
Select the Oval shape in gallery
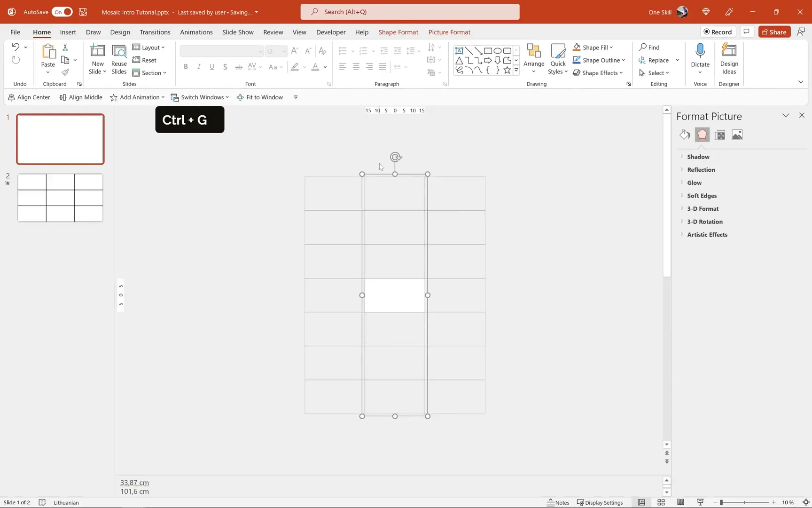point(497,51)
